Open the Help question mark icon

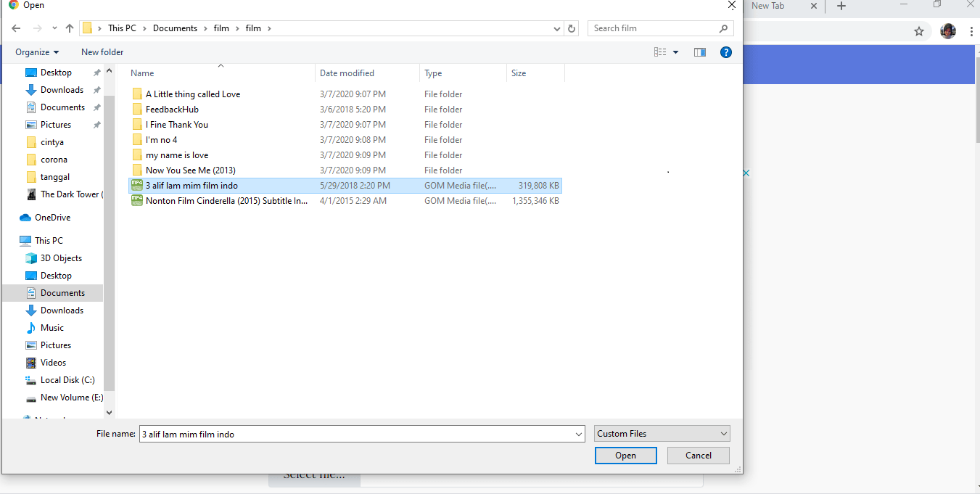(x=726, y=52)
